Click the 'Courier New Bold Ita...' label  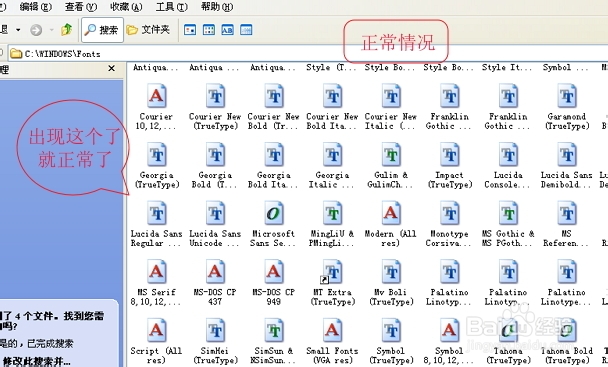point(332,121)
